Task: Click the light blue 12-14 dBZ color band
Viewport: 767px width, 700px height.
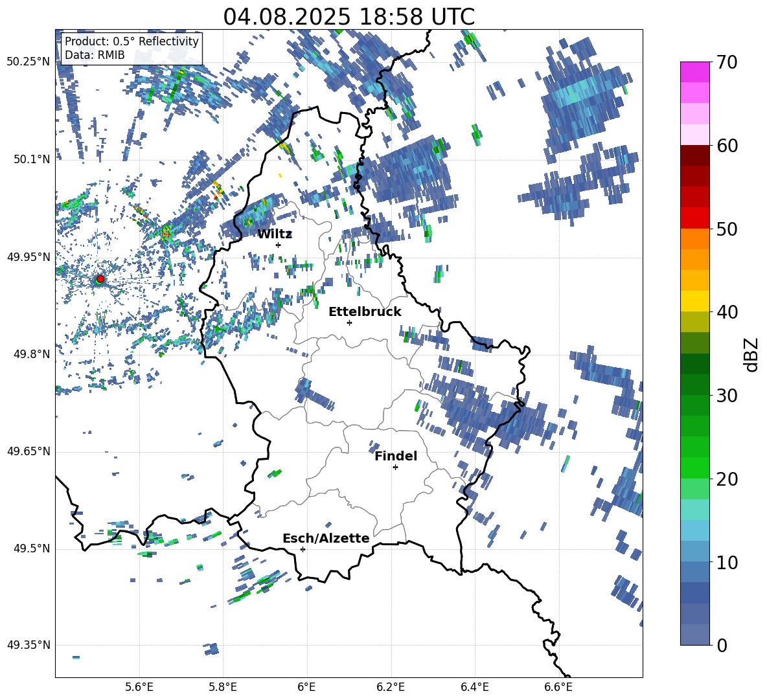Action: coord(694,530)
